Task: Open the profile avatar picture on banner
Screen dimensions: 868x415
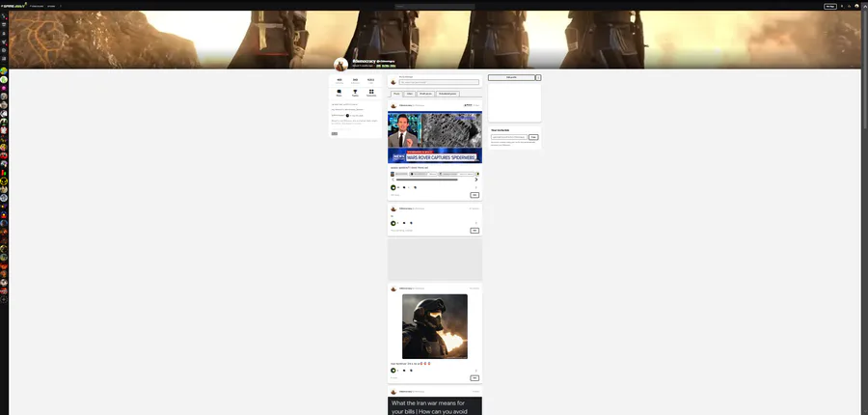Action: (341, 65)
